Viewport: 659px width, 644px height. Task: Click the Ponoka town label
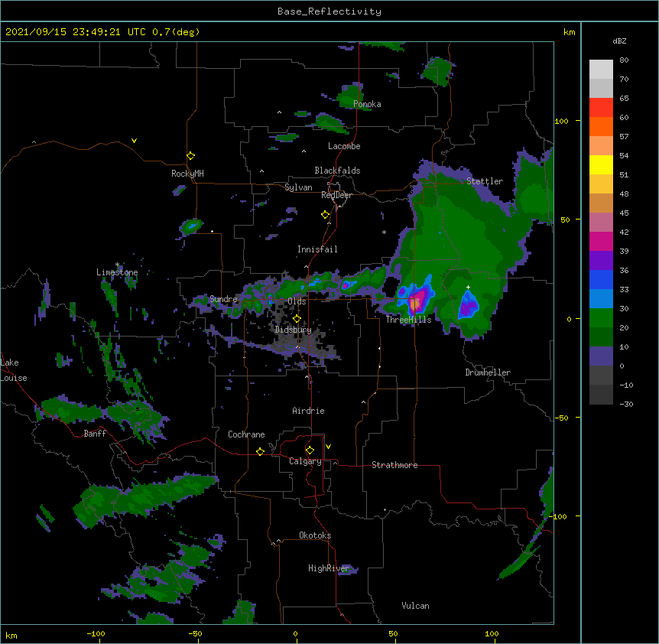coord(367,104)
